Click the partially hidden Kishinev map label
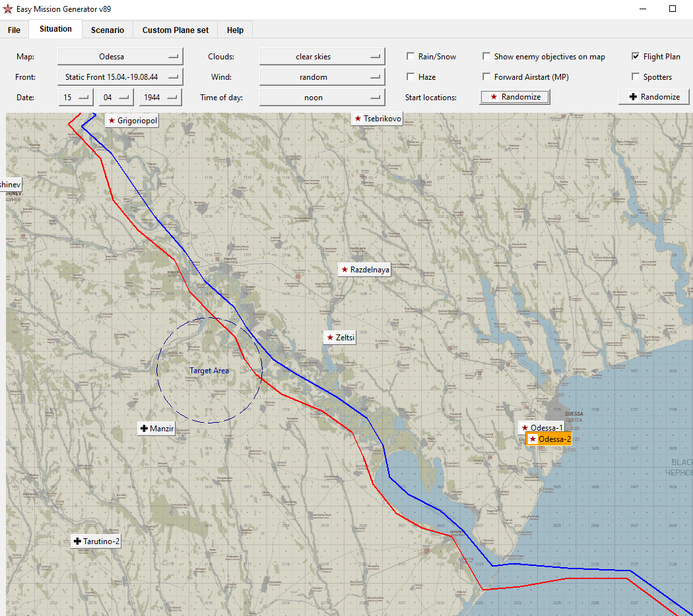This screenshot has width=693, height=616. pyautogui.click(x=11, y=185)
